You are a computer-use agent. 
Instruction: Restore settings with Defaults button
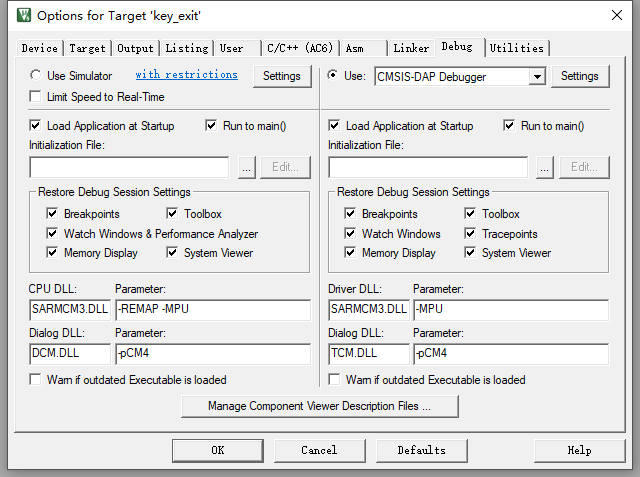(422, 450)
